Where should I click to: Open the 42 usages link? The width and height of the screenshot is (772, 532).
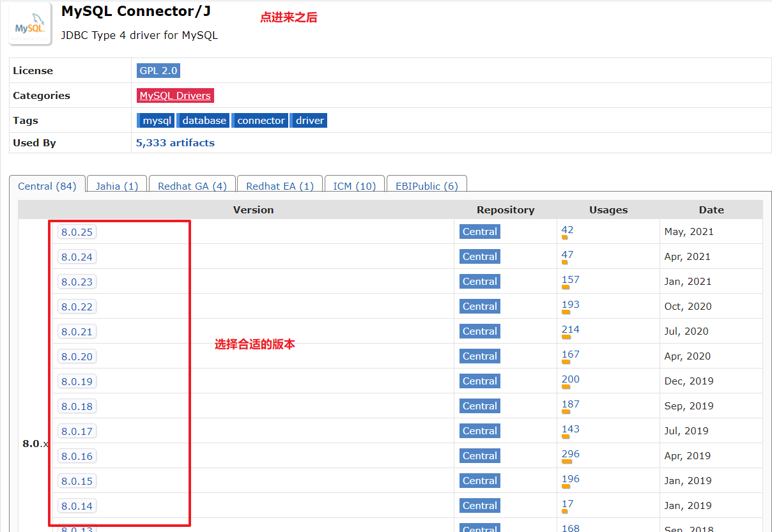[x=567, y=229]
